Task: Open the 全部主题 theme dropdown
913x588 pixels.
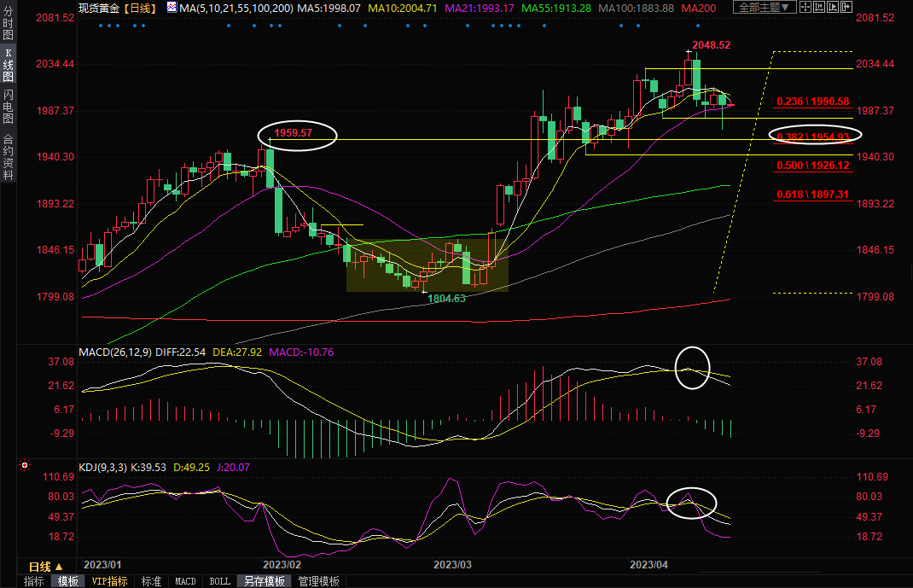Action: point(765,7)
